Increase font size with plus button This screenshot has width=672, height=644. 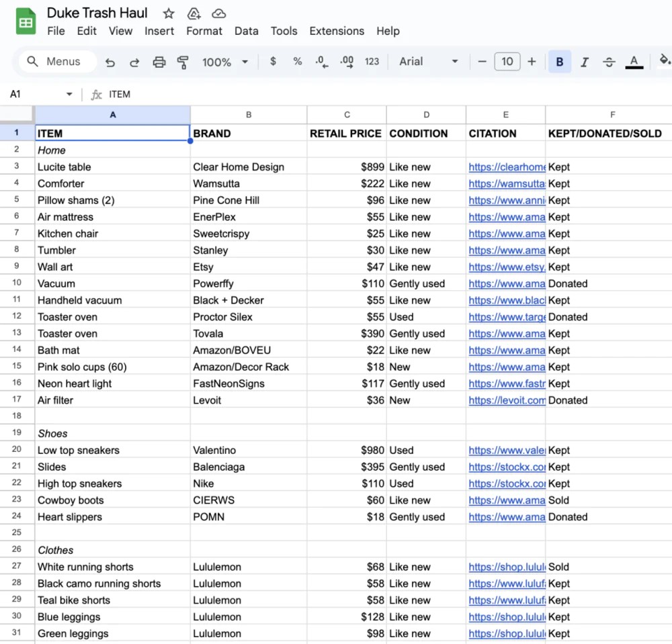532,62
